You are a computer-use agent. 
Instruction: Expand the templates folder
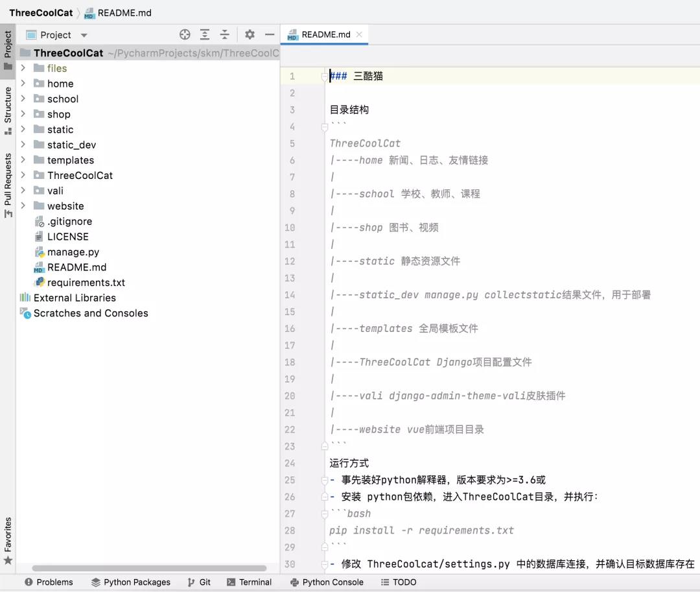23,160
